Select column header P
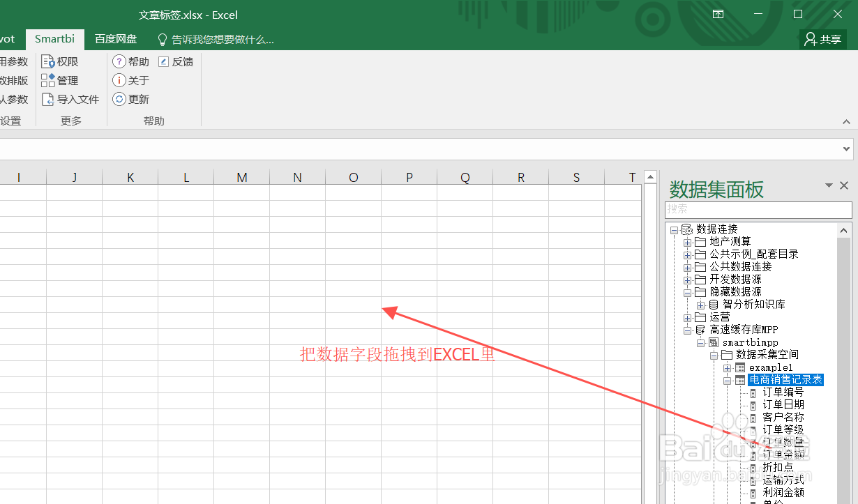858x504 pixels. point(409,178)
